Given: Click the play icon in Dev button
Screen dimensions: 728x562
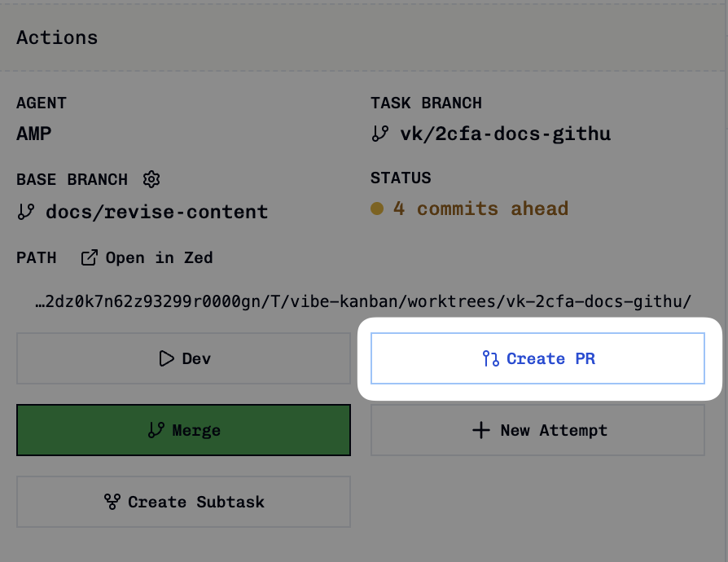Looking at the screenshot, I should [166, 358].
